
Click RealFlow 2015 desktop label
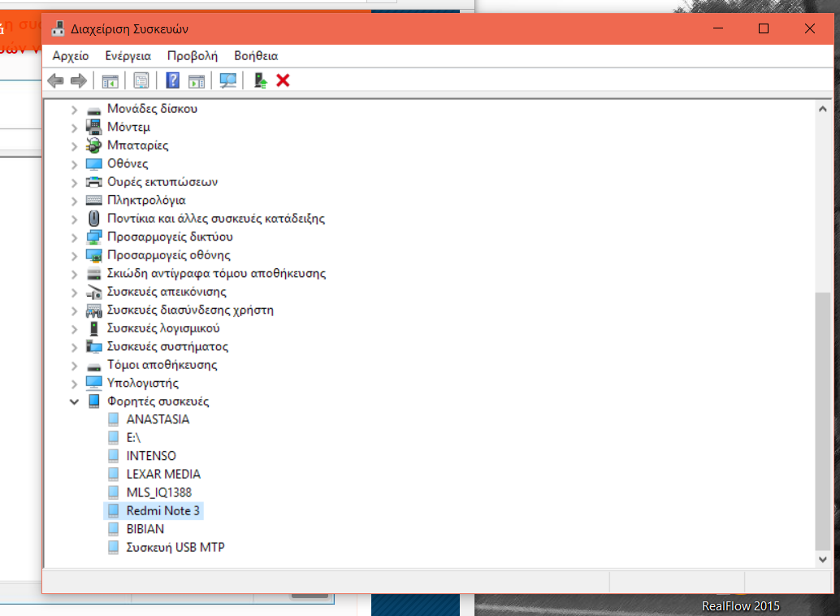pyautogui.click(x=740, y=606)
